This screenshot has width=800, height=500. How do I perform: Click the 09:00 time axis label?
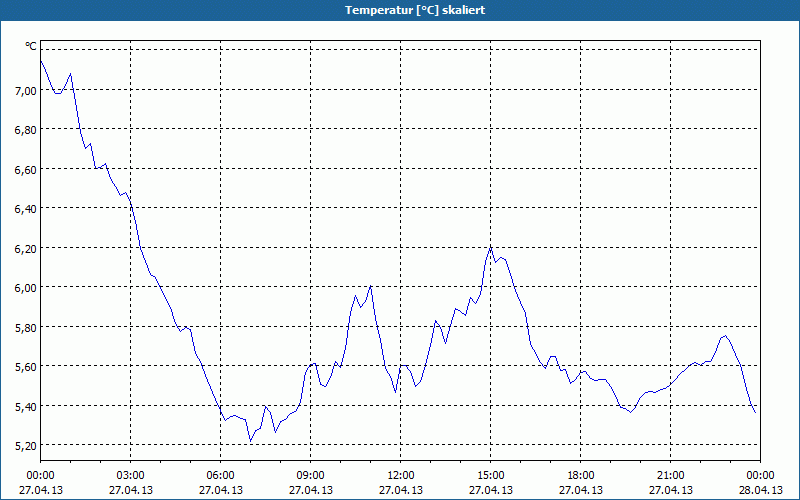[x=310, y=476]
